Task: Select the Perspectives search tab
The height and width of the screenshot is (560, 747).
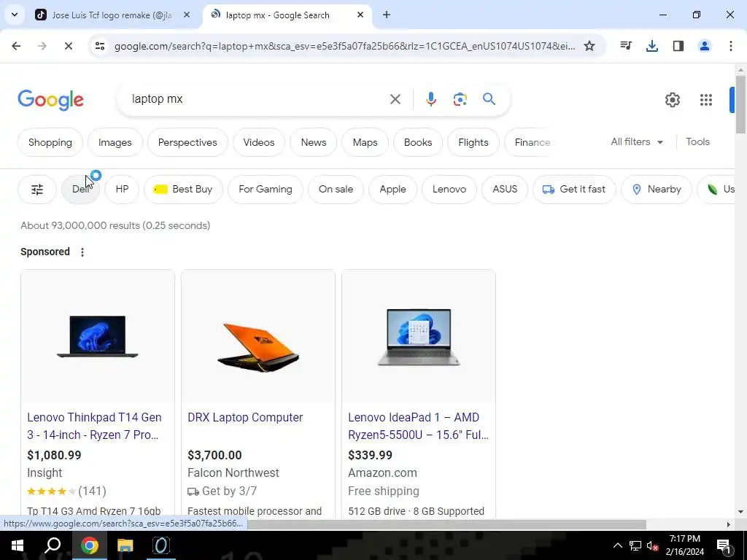Action: click(187, 142)
